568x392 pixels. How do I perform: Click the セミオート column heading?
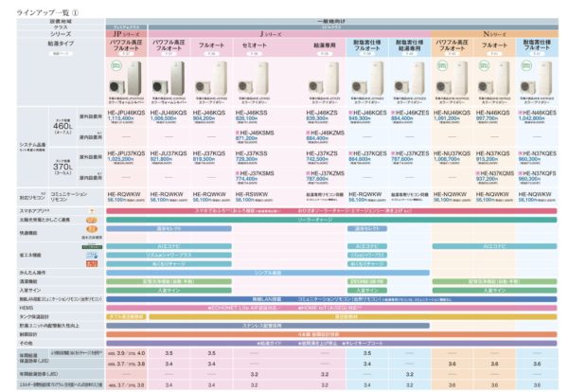[x=255, y=45]
